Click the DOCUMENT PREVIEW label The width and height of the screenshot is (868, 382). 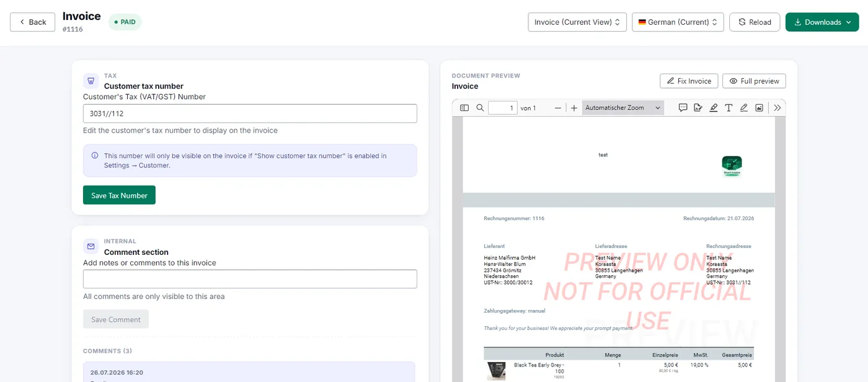pyautogui.click(x=486, y=76)
